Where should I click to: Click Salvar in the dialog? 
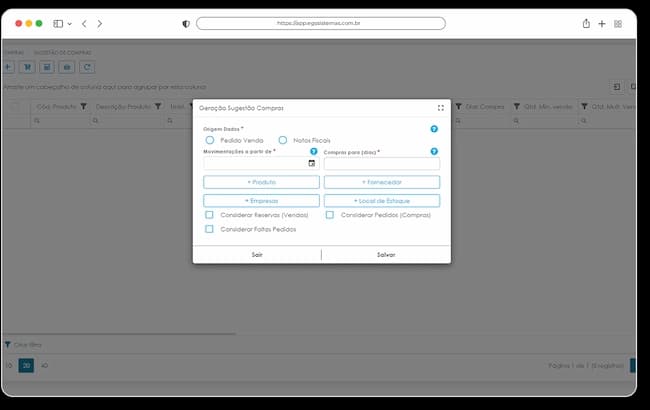[x=386, y=255]
